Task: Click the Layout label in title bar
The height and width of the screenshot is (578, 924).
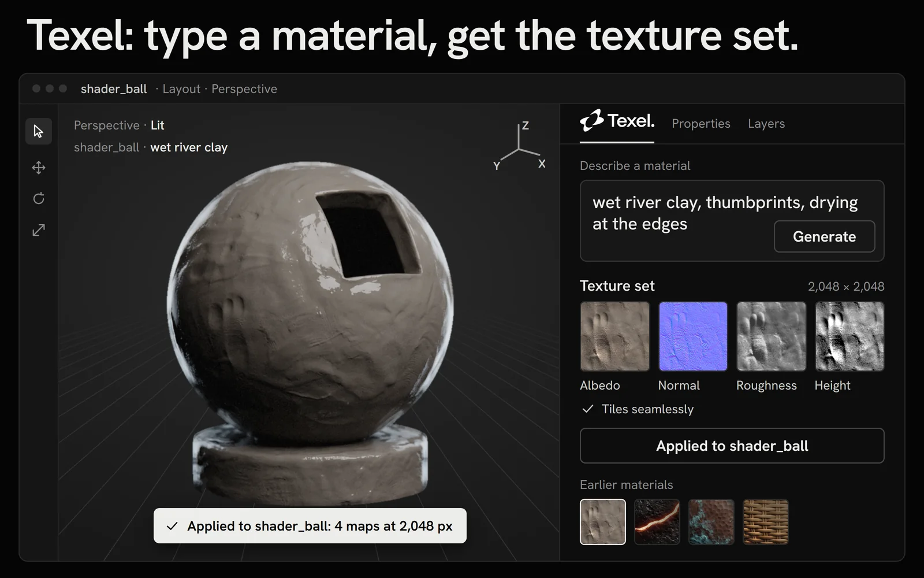Action: pyautogui.click(x=181, y=89)
